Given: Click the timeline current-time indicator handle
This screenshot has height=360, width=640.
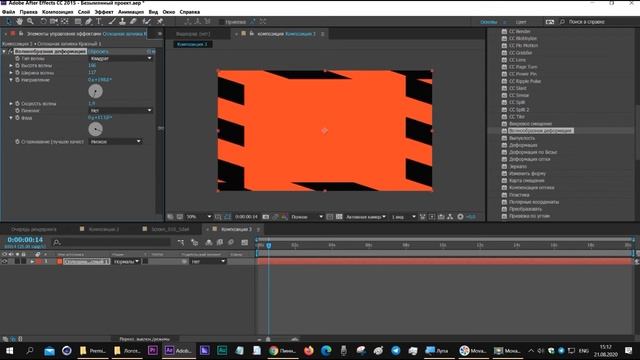Looking at the screenshot, I should 269,245.
